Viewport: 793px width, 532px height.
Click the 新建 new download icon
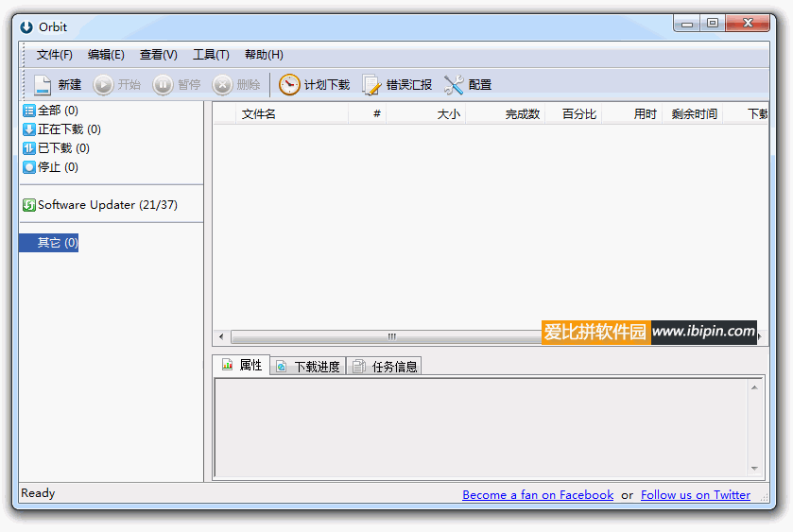point(42,84)
